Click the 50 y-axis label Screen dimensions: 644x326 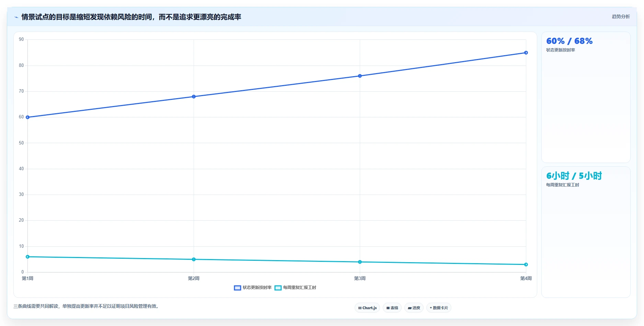tap(21, 143)
